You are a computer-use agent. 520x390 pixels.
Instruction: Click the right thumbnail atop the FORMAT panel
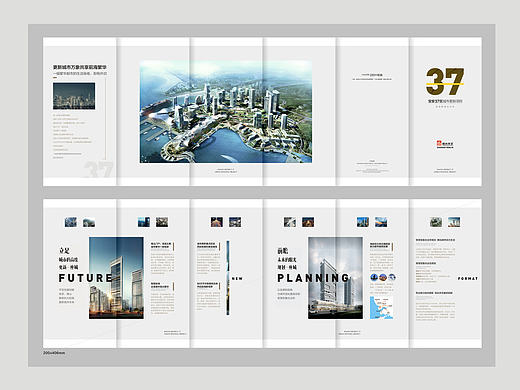point(454,222)
